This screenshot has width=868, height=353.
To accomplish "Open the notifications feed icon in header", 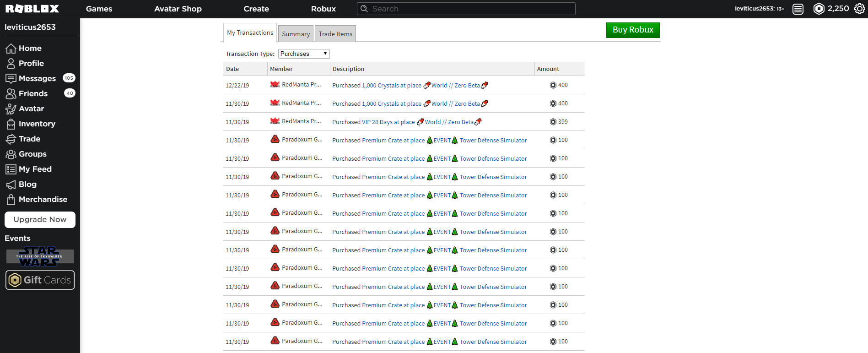I will [x=798, y=9].
